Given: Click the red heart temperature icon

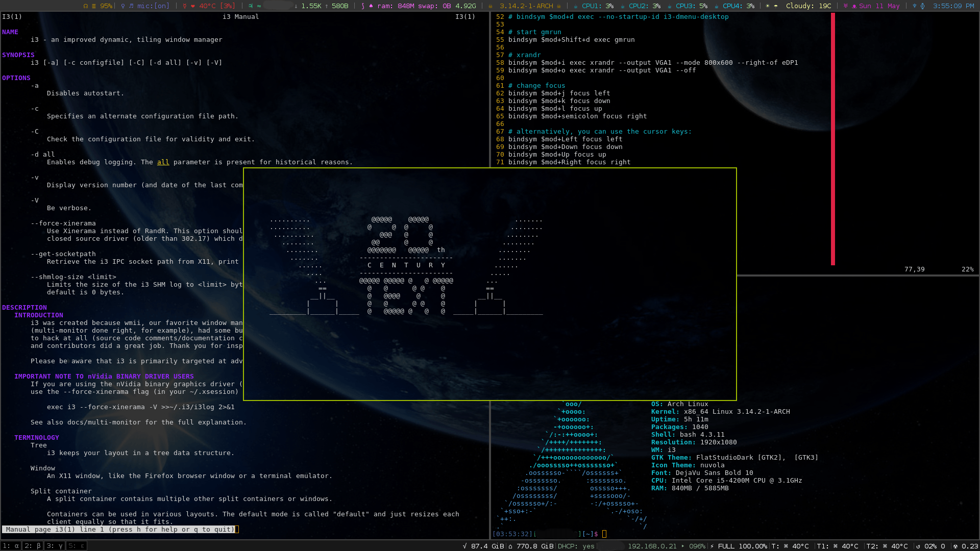Looking at the screenshot, I should [192, 6].
